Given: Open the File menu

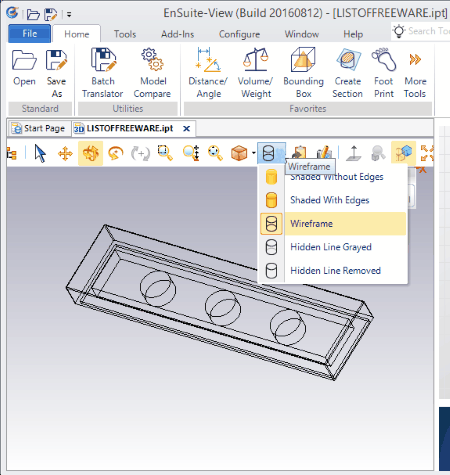Looking at the screenshot, I should tap(30, 34).
